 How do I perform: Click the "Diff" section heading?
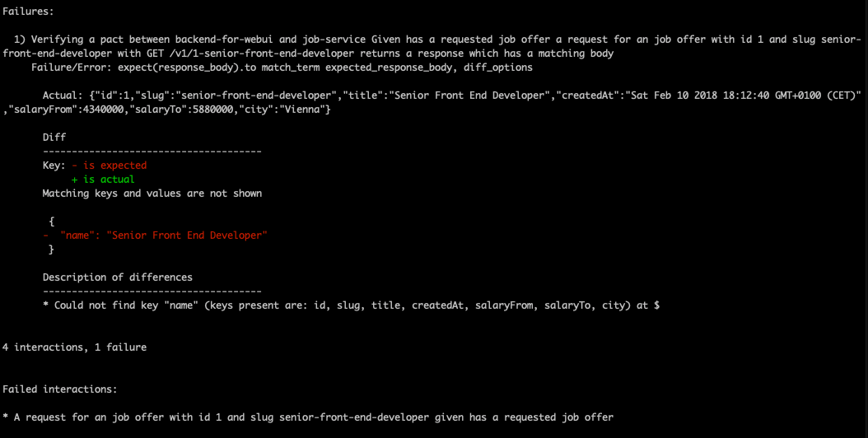[54, 137]
